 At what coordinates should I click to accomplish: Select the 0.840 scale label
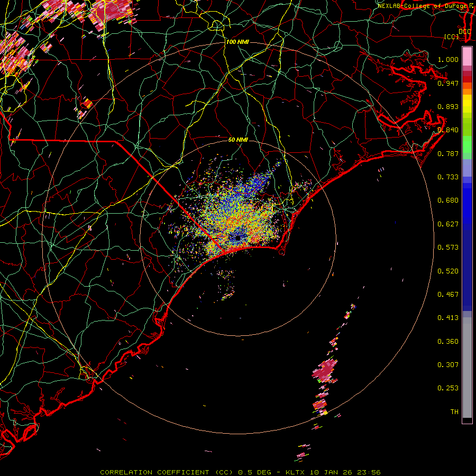(x=448, y=130)
